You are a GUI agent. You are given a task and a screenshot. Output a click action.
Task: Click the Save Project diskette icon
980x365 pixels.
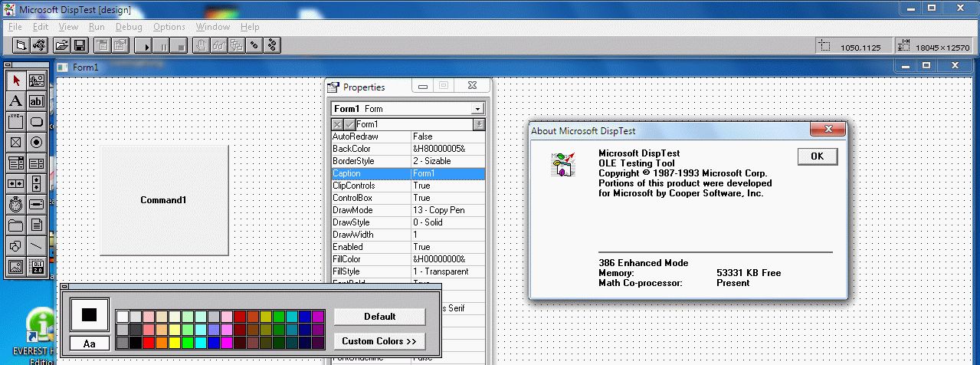[80, 45]
